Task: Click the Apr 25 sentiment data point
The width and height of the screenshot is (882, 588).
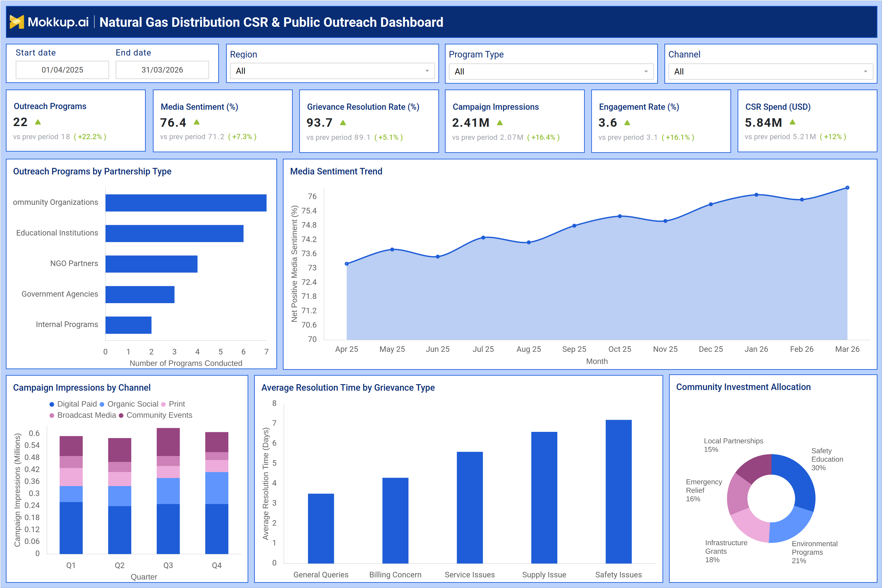Action: click(x=347, y=264)
